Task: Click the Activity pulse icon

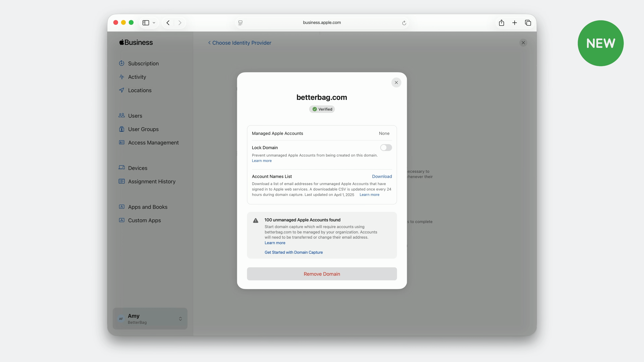Action: (121, 77)
